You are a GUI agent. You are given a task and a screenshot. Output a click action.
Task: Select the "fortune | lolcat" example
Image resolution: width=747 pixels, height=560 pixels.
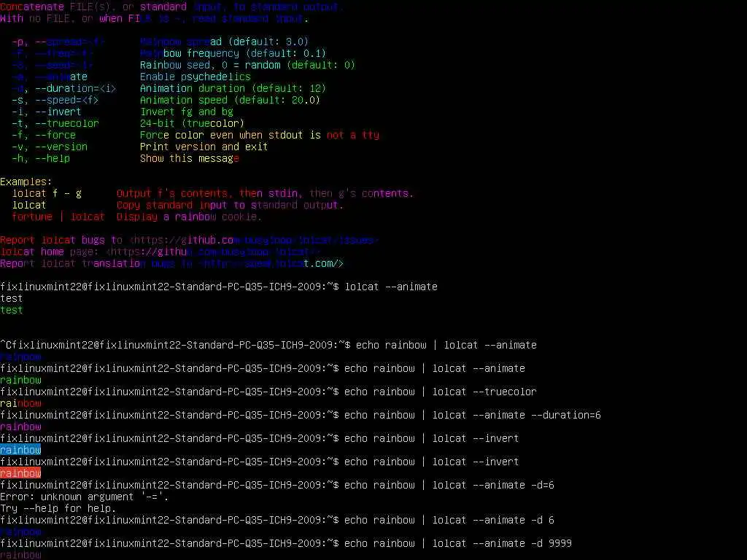[x=58, y=217]
